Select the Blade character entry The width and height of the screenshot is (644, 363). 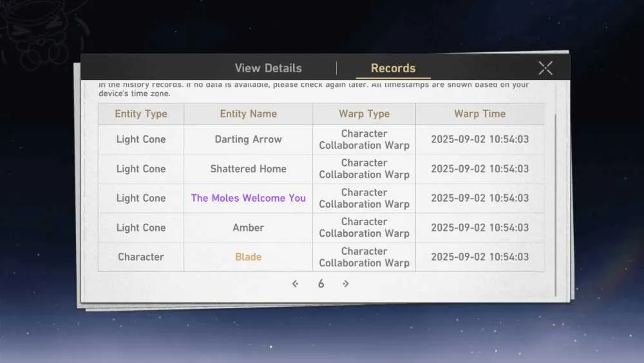(249, 257)
